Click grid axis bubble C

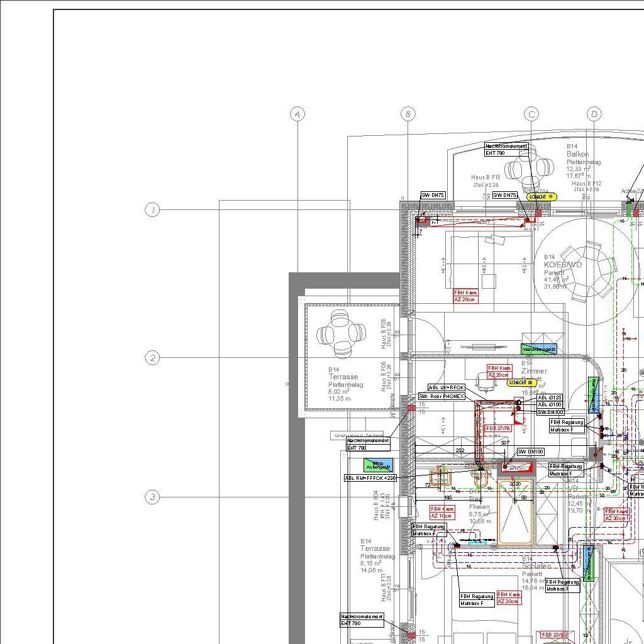click(531, 114)
